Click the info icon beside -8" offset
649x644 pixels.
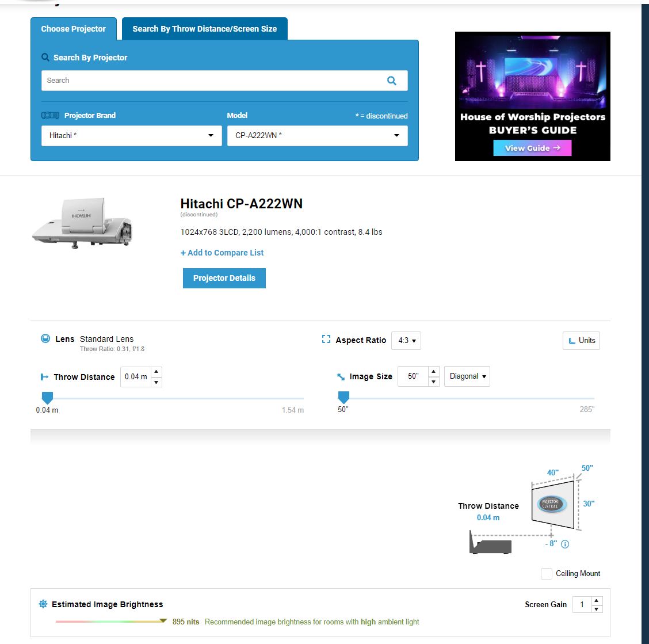tap(564, 544)
